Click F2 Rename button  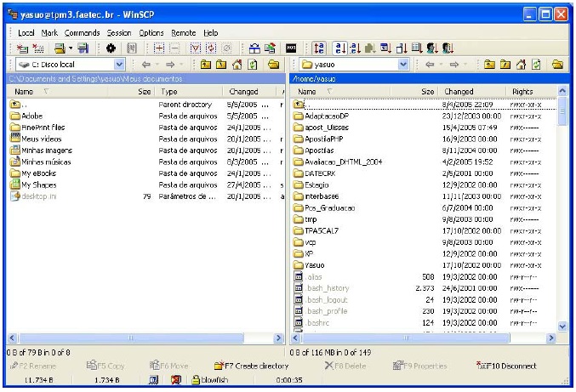click(33, 366)
